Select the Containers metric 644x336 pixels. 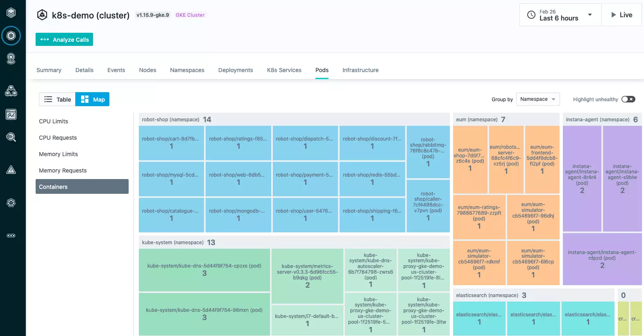pyautogui.click(x=82, y=186)
